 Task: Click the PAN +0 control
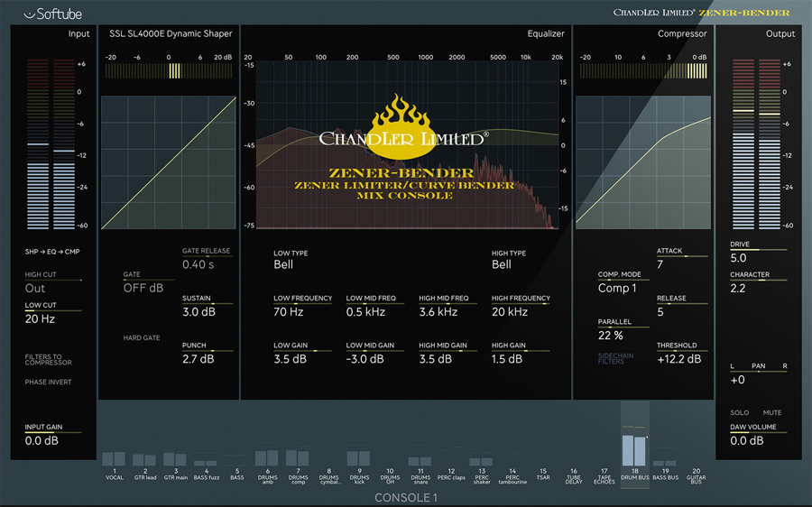pyautogui.click(x=737, y=380)
